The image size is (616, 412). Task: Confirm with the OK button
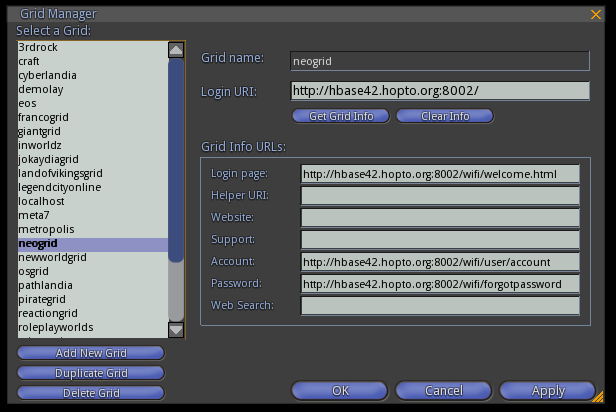[x=340, y=390]
